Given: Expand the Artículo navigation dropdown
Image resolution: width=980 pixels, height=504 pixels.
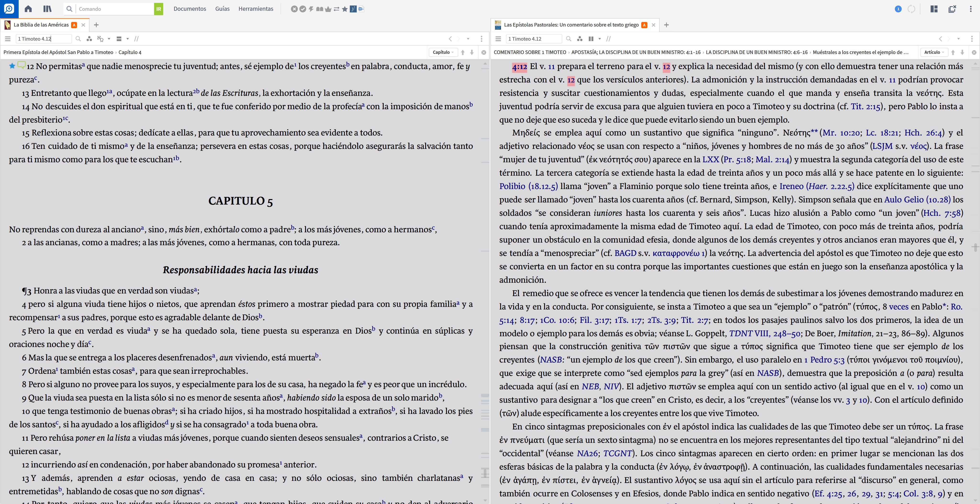Looking at the screenshot, I should point(934,52).
